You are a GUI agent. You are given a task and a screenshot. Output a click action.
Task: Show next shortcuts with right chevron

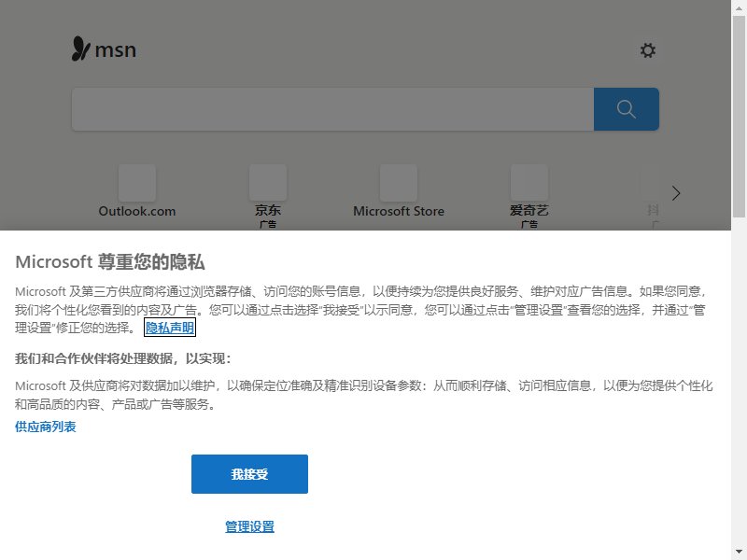tap(675, 193)
